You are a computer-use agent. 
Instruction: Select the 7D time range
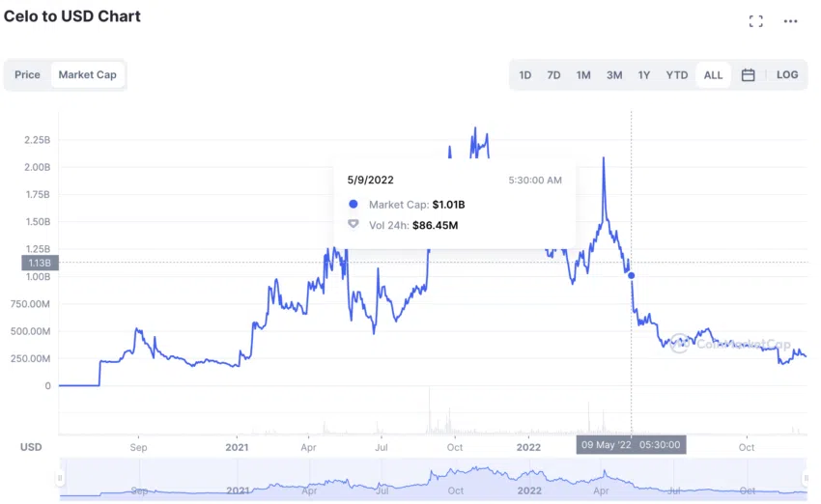(x=553, y=75)
